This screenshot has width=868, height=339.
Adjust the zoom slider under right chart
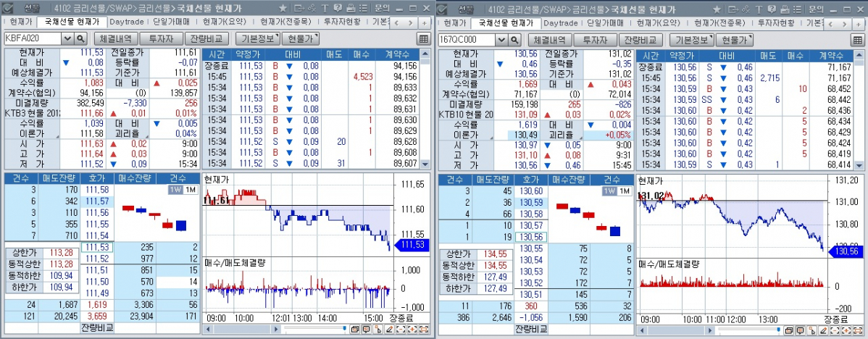[x=778, y=328]
